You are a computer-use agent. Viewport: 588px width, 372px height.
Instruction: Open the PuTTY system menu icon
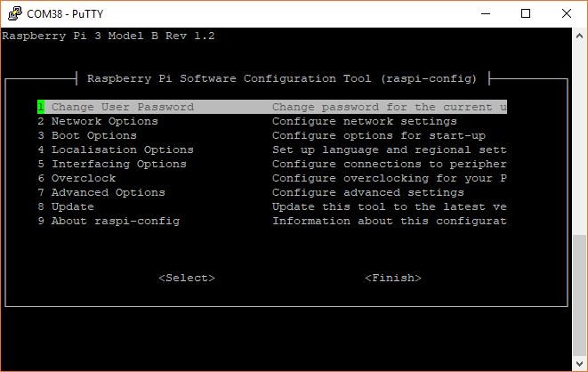pyautogui.click(x=14, y=13)
